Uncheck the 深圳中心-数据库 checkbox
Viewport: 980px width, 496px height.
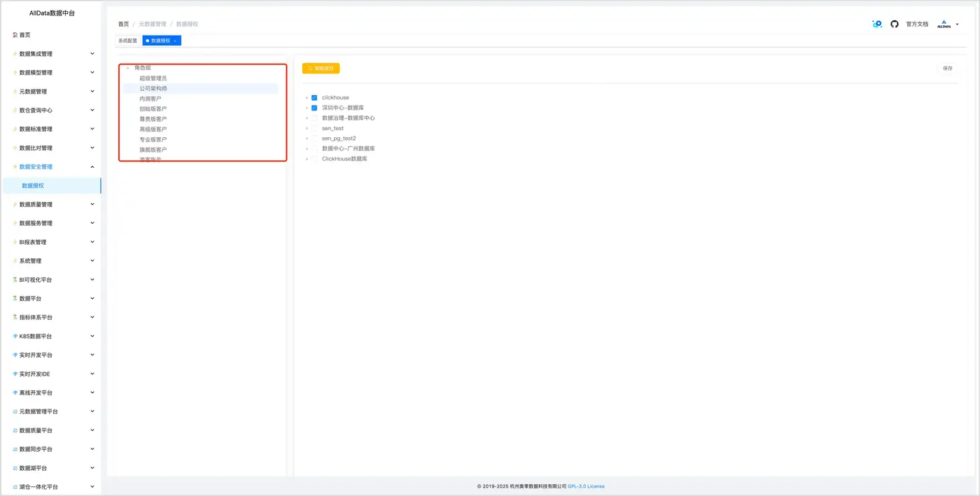pyautogui.click(x=314, y=108)
